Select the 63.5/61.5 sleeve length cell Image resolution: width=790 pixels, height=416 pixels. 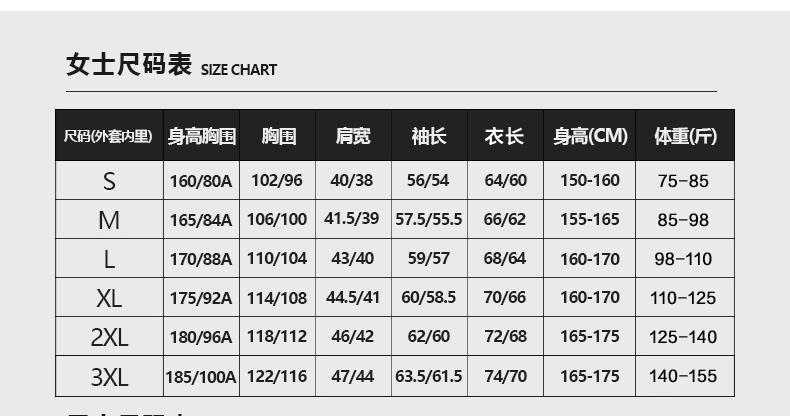(429, 377)
